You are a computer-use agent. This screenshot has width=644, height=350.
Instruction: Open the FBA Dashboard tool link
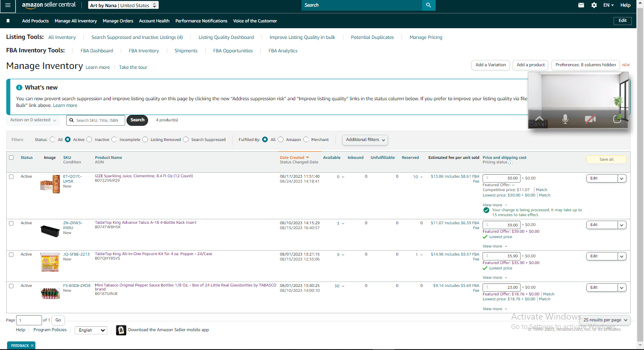(x=97, y=51)
